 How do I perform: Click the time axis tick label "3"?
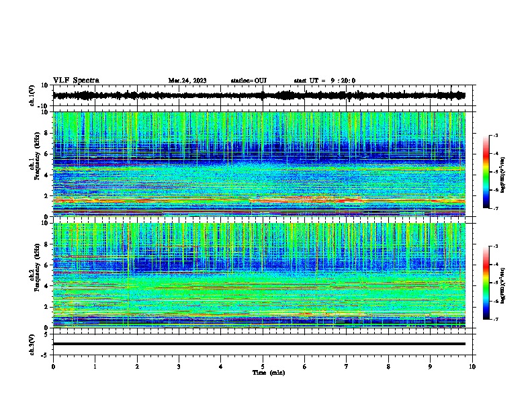coord(179,367)
